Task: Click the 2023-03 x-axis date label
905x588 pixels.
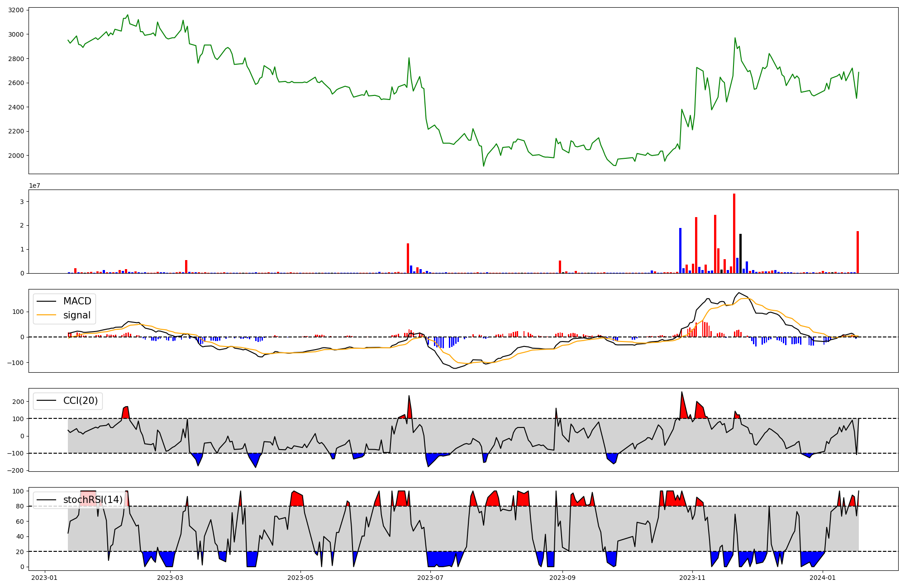Action: click(171, 578)
